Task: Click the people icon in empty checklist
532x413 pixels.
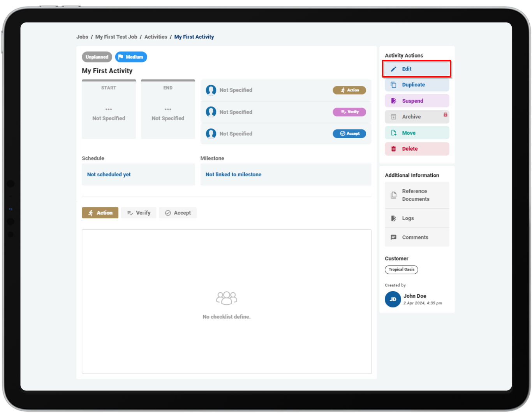Action: coord(227,299)
